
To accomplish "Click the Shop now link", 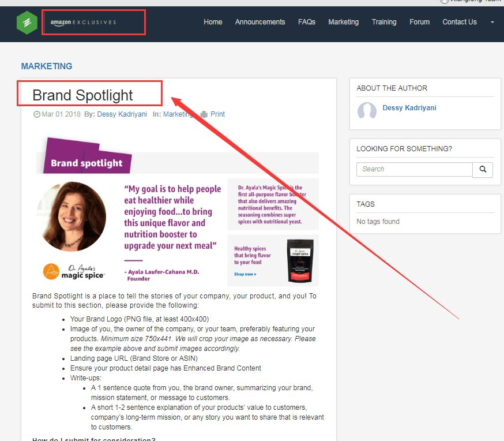I will click(245, 274).
